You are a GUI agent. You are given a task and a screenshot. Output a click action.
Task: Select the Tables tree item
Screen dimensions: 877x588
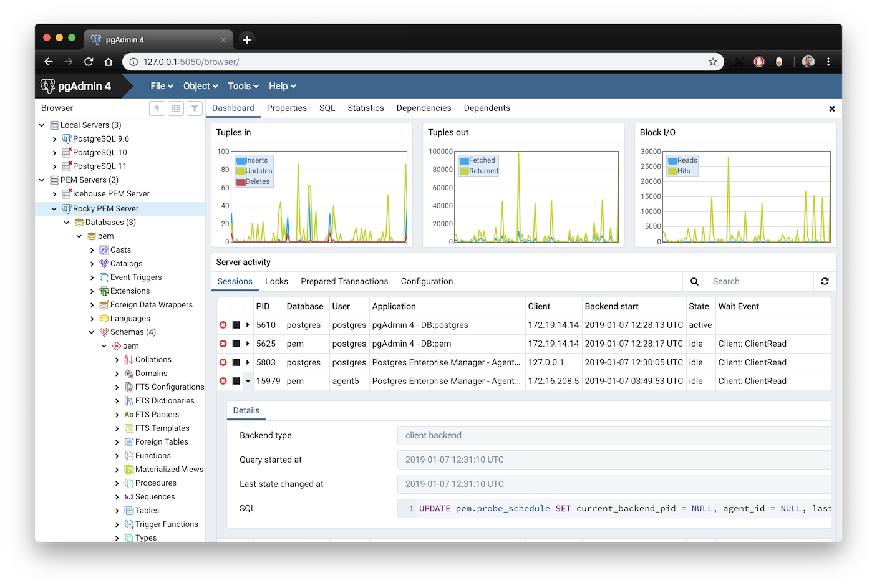click(x=147, y=511)
